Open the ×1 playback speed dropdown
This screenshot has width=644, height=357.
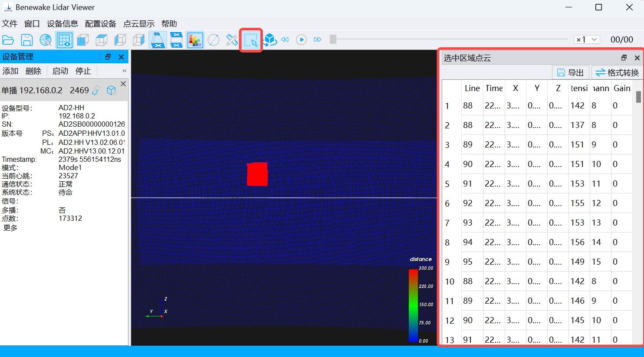tap(587, 39)
